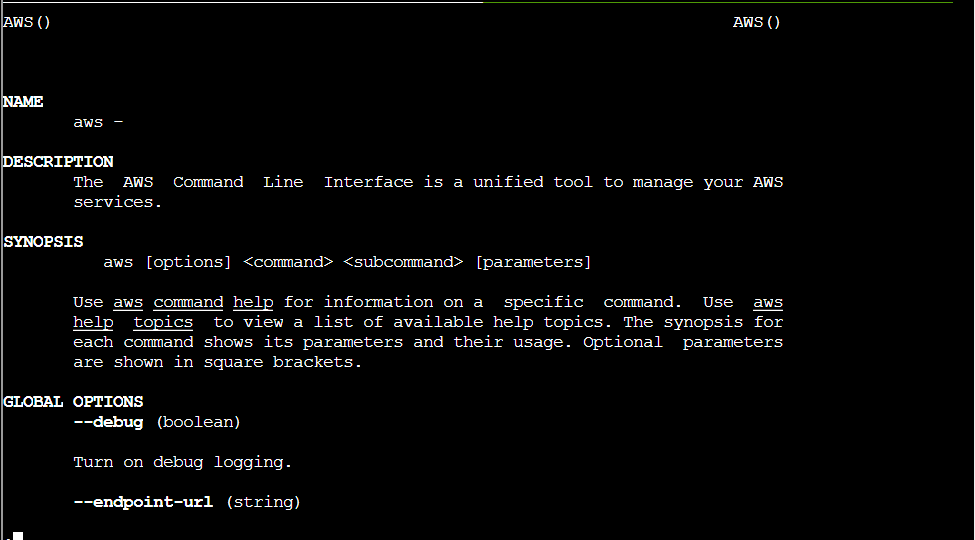Image resolution: width=975 pixels, height=540 pixels.
Task: Click the pager cursor block at bottom
Action: pos(17,536)
